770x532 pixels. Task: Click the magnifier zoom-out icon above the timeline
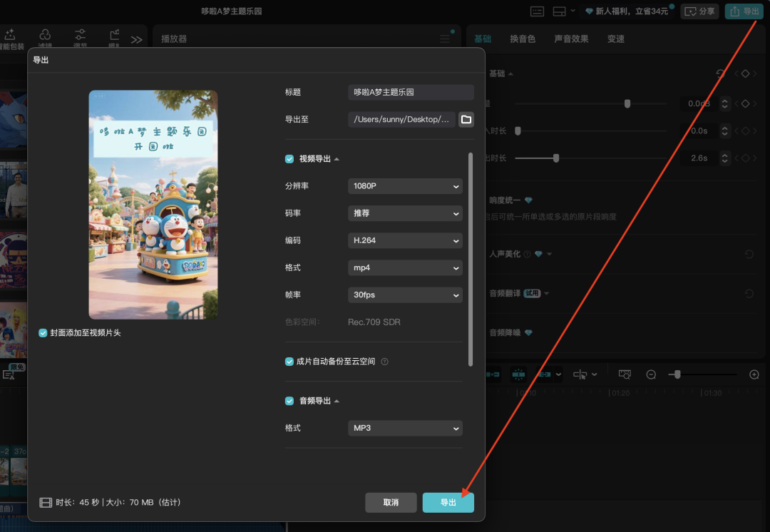click(651, 374)
